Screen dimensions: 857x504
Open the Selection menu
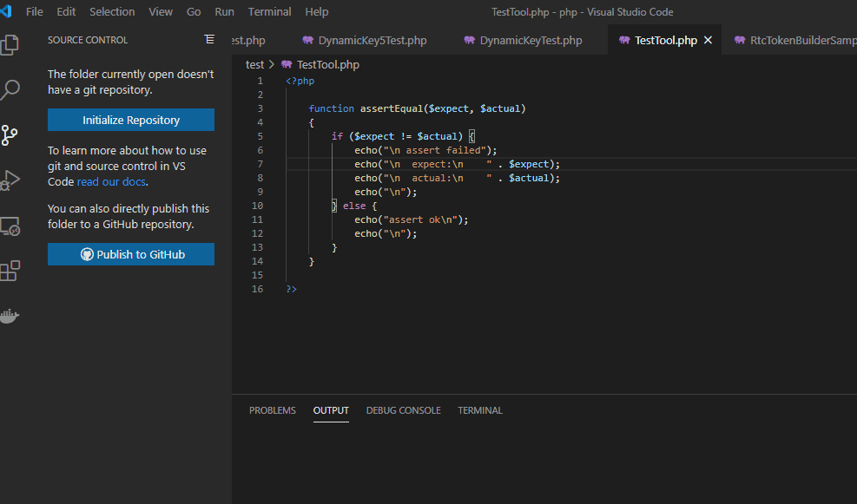(112, 12)
